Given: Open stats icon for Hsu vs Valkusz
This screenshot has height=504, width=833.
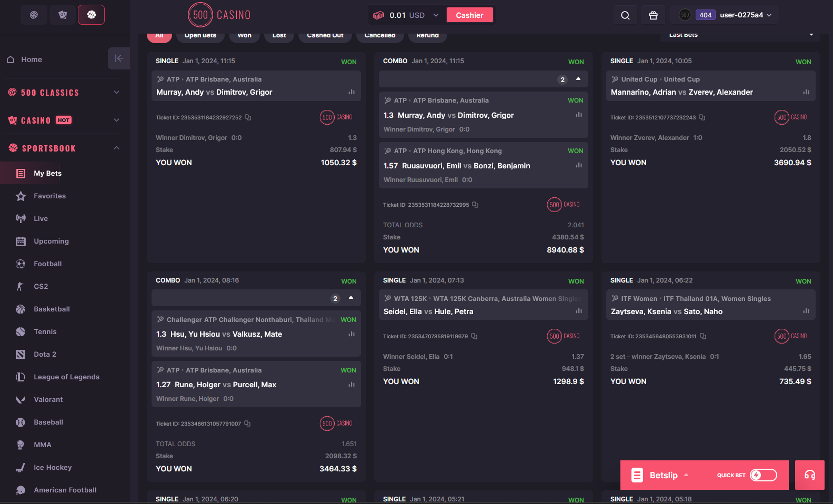Looking at the screenshot, I should [352, 334].
